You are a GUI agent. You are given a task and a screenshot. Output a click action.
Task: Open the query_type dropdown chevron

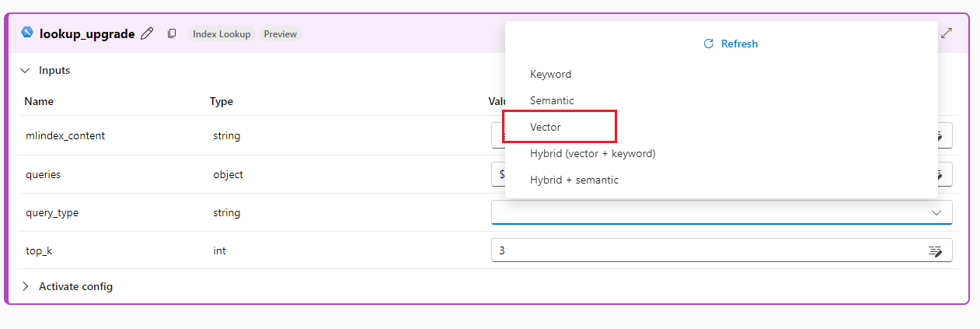point(936,212)
